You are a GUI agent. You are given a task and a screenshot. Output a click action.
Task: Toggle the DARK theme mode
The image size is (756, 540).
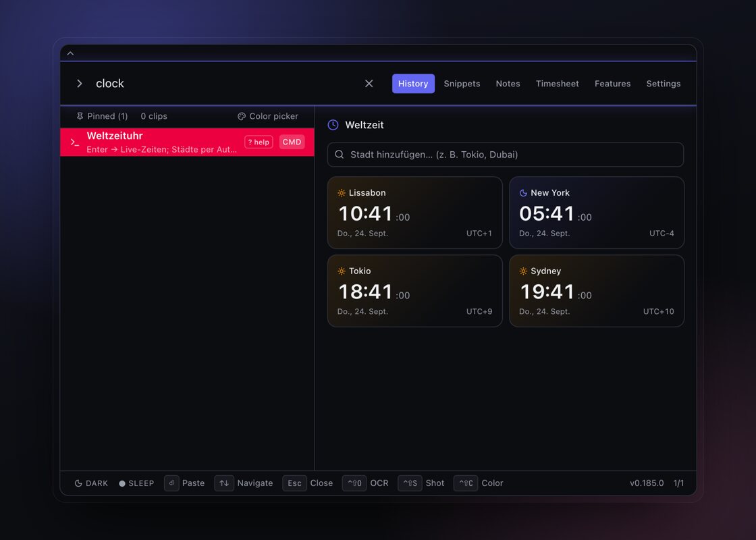91,483
